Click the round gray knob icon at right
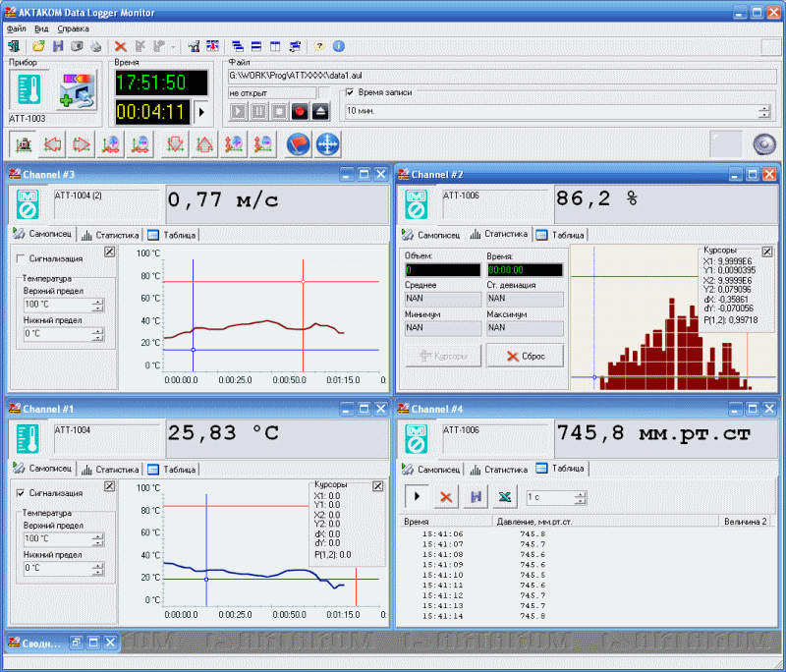The height and width of the screenshot is (672, 786). coord(764,144)
